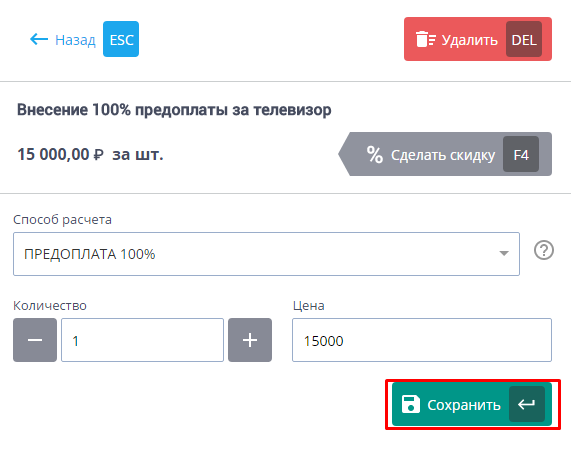Click the floppy disk save icon
The height and width of the screenshot is (468, 571).
pyautogui.click(x=411, y=404)
